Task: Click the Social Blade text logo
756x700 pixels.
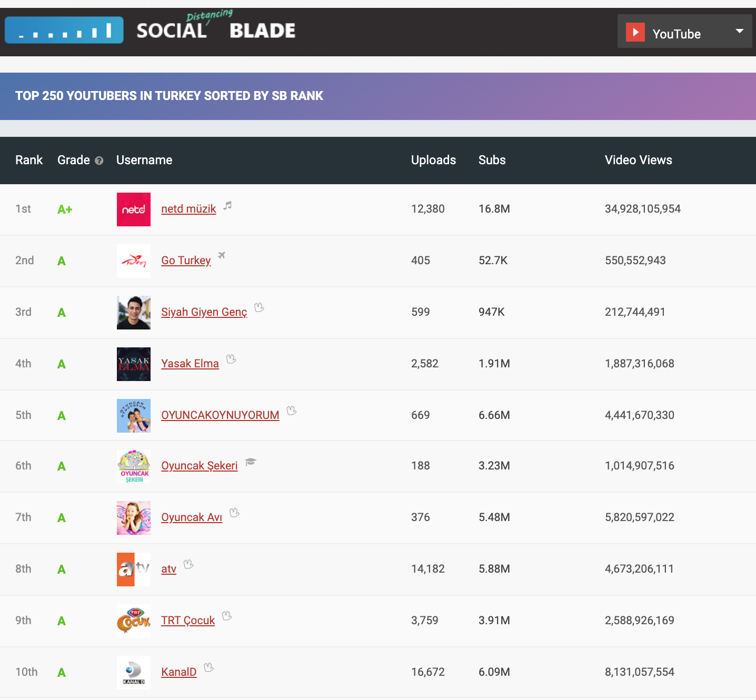Action: (x=216, y=26)
